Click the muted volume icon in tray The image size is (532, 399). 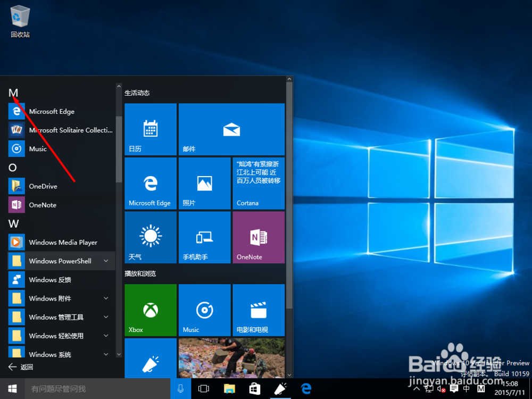tap(441, 389)
